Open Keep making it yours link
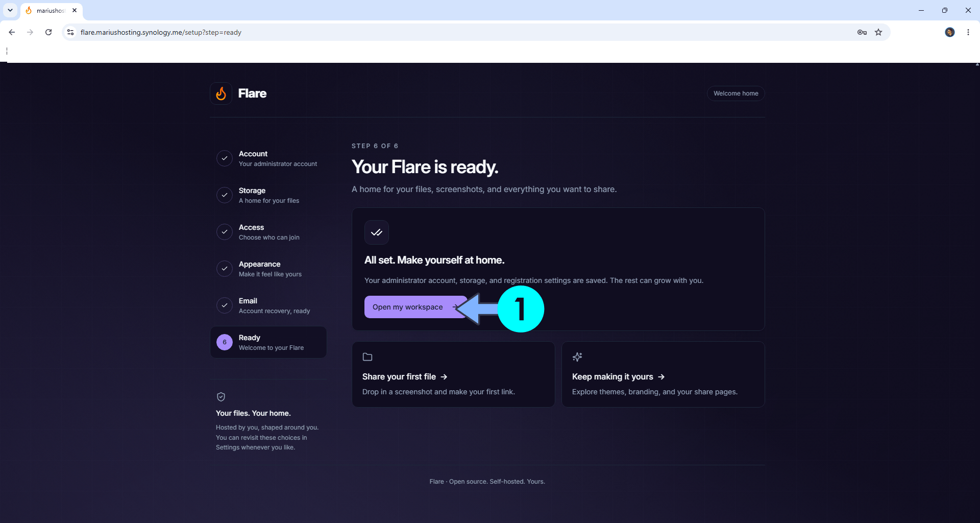This screenshot has width=980, height=523. click(x=618, y=376)
